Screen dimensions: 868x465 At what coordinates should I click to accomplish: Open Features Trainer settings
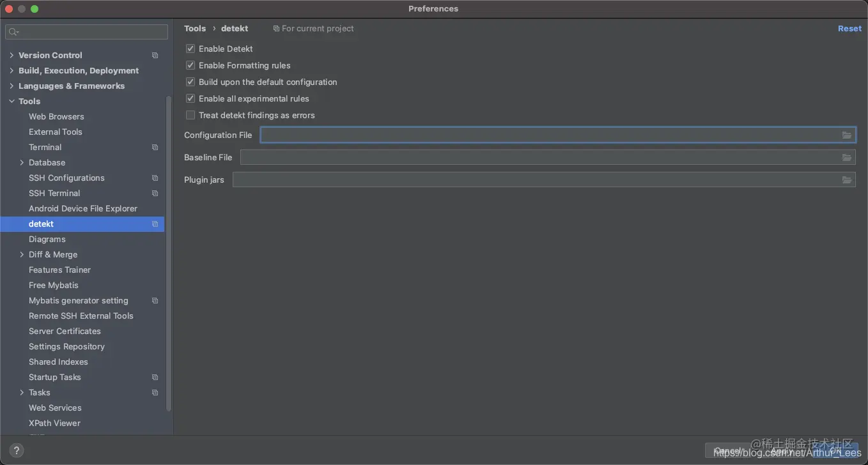pos(59,270)
